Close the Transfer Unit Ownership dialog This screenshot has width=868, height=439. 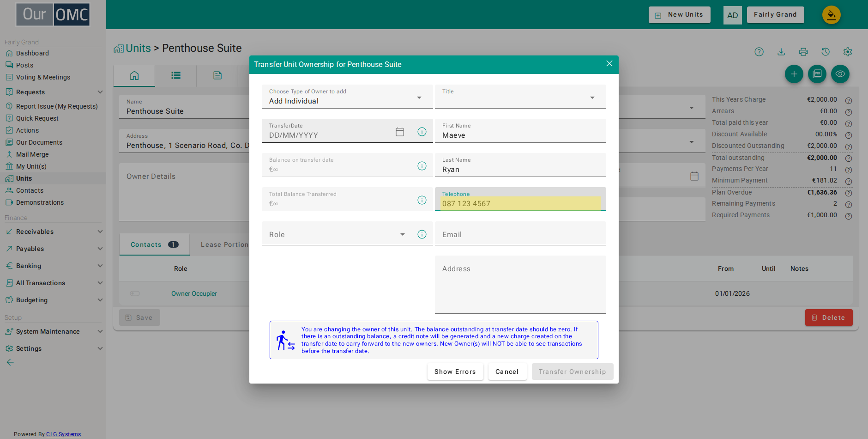(609, 64)
